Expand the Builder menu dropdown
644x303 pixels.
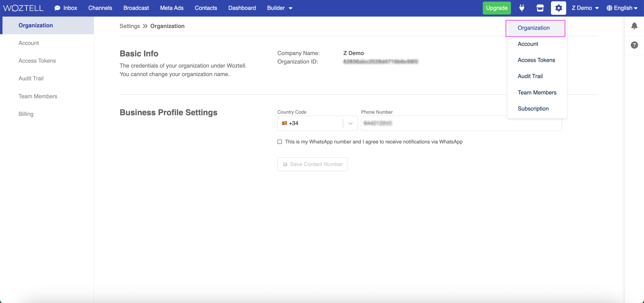280,8
